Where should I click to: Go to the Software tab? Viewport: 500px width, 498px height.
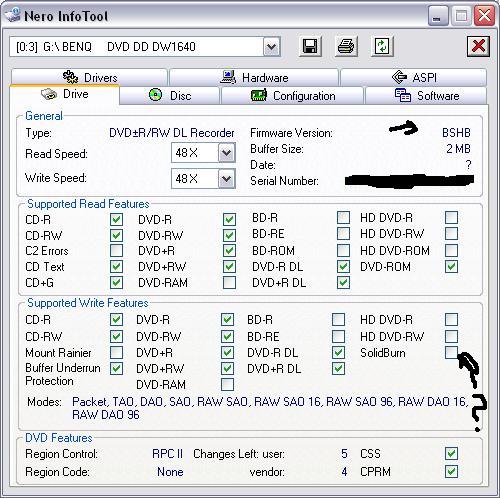pos(426,96)
